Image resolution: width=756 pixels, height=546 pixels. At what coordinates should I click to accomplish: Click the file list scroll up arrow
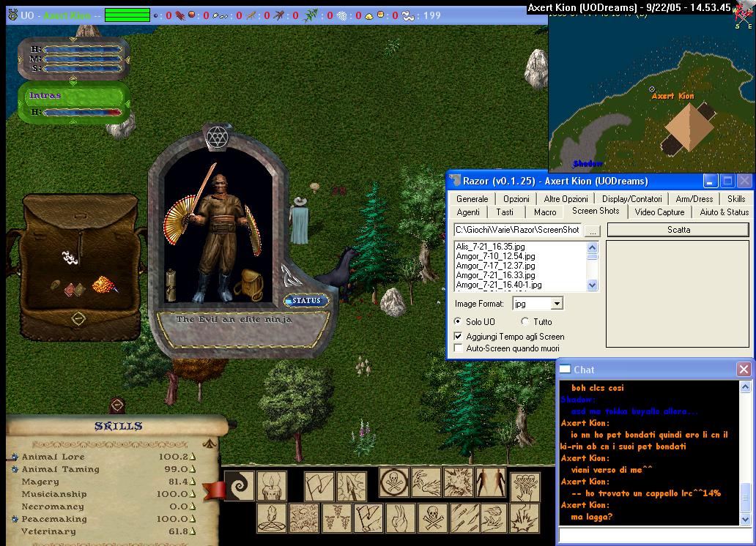point(592,247)
